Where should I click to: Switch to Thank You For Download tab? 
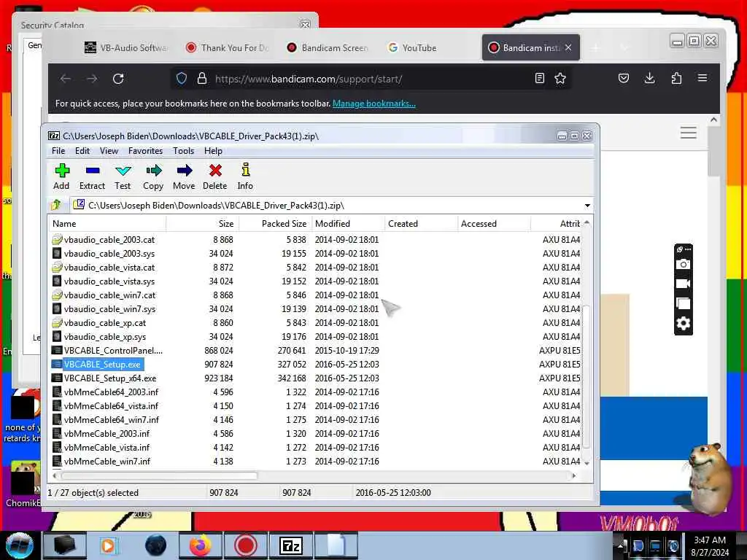coord(228,47)
